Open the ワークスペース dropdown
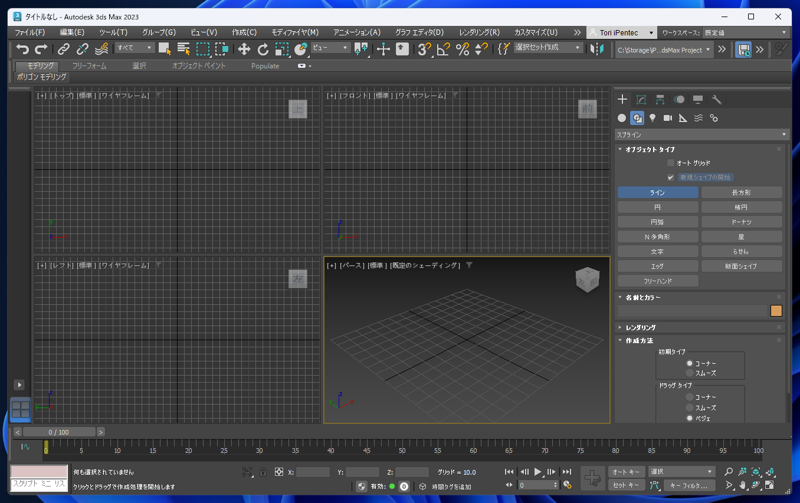The height and width of the screenshot is (503, 800). pyautogui.click(x=746, y=33)
